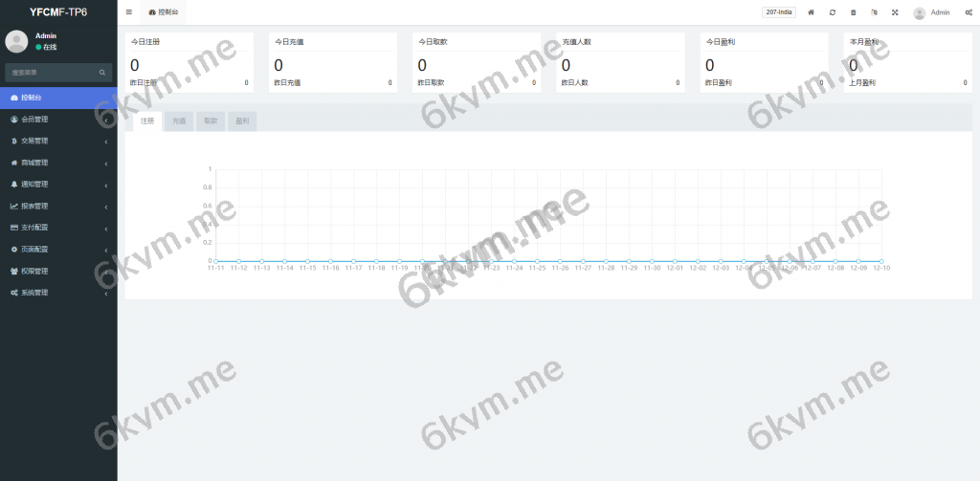Switch to the 盈利 chart tab
Screen dimensions: 980x481
pos(242,121)
